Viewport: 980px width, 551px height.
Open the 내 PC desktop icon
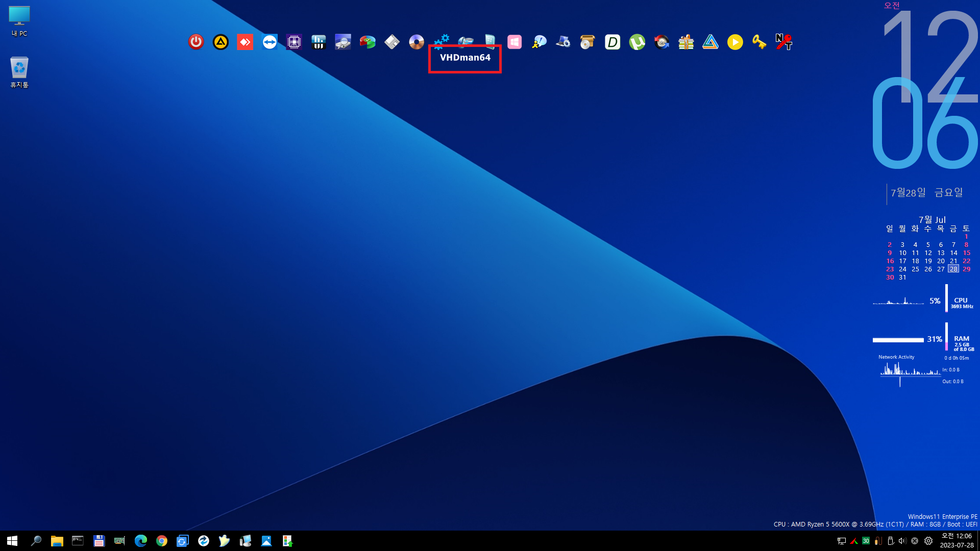point(19,21)
